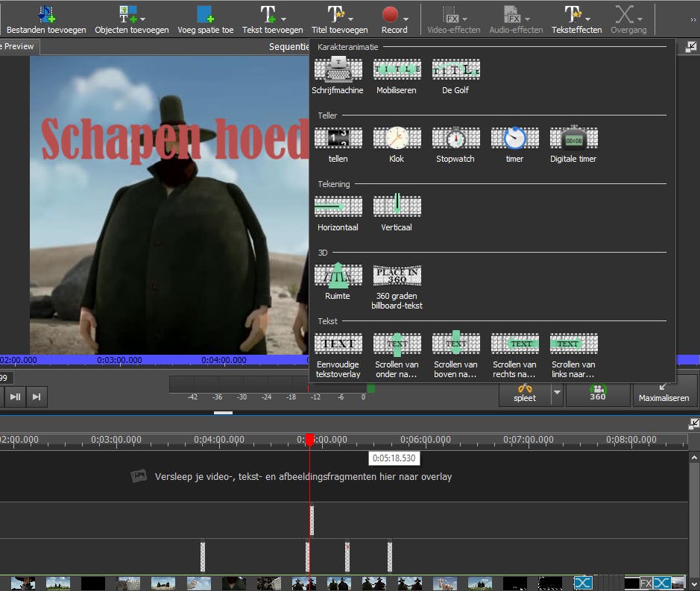
Task: Click Bestanden toevoegen in the toolbar
Action: click(46, 19)
